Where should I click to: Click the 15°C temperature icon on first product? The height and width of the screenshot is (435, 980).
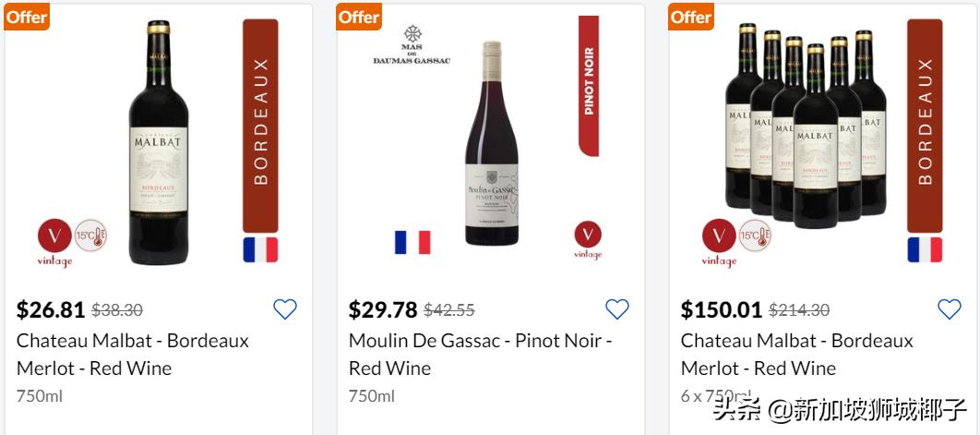90,236
